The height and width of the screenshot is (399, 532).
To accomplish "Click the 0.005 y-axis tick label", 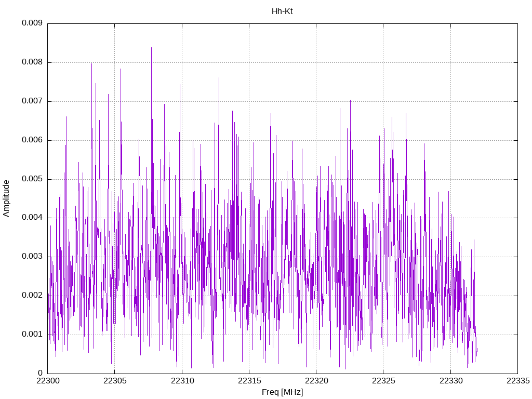I will 32,179.
